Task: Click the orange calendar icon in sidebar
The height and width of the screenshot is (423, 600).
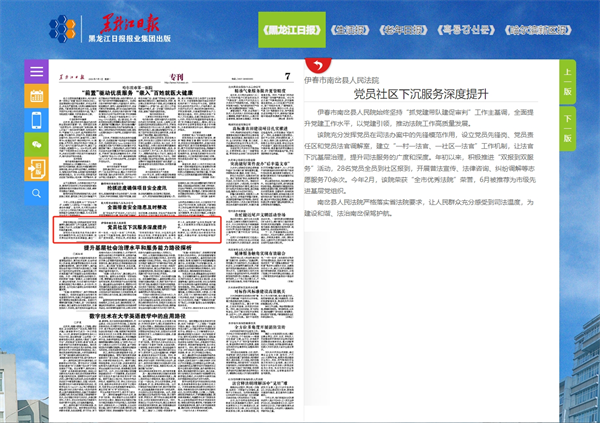Action: (37, 97)
